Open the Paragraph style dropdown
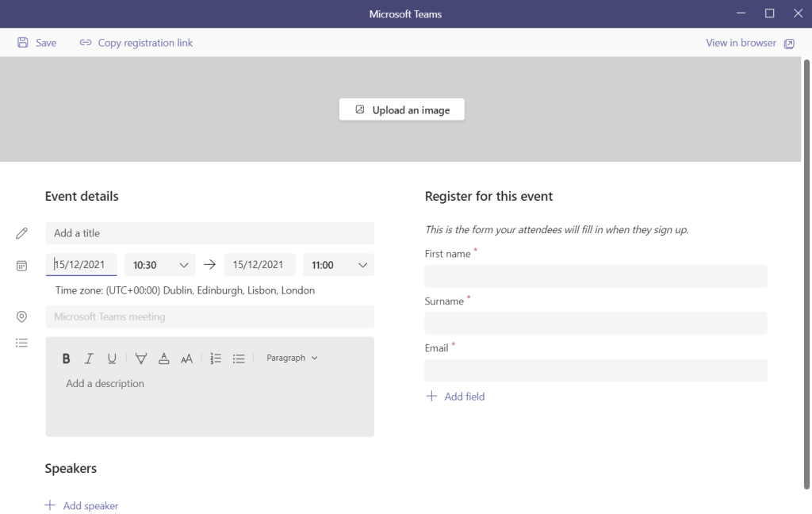812x514 pixels. point(292,358)
